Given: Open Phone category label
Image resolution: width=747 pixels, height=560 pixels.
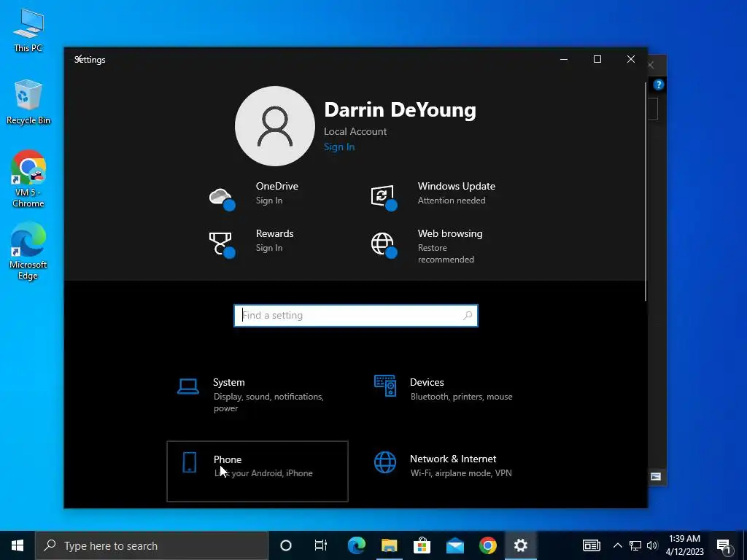Looking at the screenshot, I should [228, 459].
